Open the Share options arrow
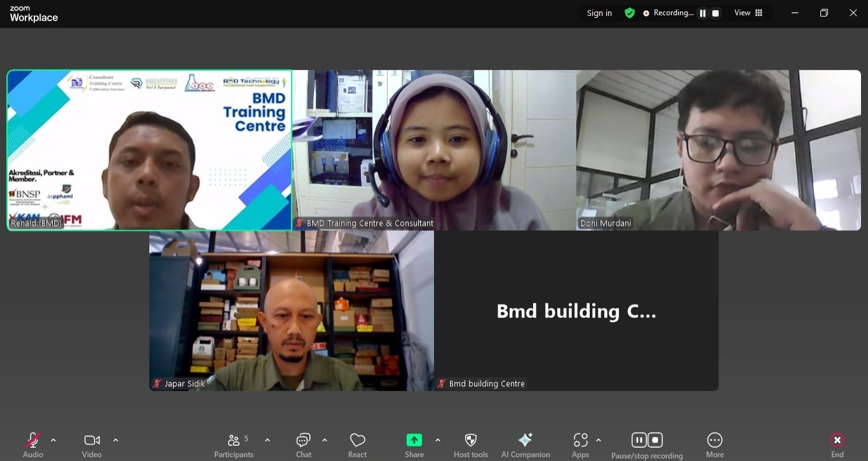868x461 pixels. (x=438, y=440)
